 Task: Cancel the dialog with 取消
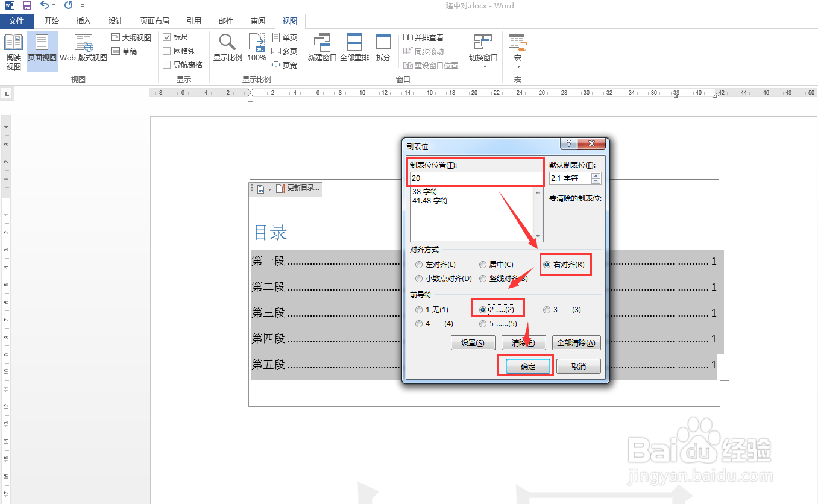point(579,366)
